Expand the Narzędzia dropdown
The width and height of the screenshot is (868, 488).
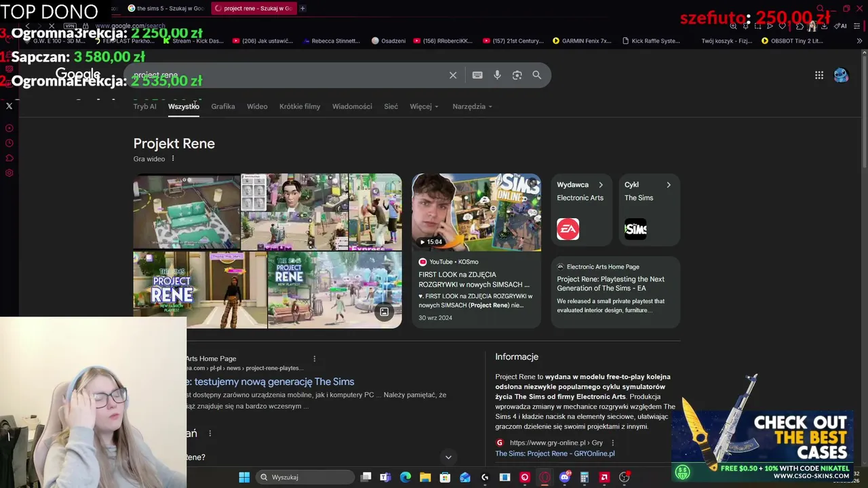coord(472,106)
